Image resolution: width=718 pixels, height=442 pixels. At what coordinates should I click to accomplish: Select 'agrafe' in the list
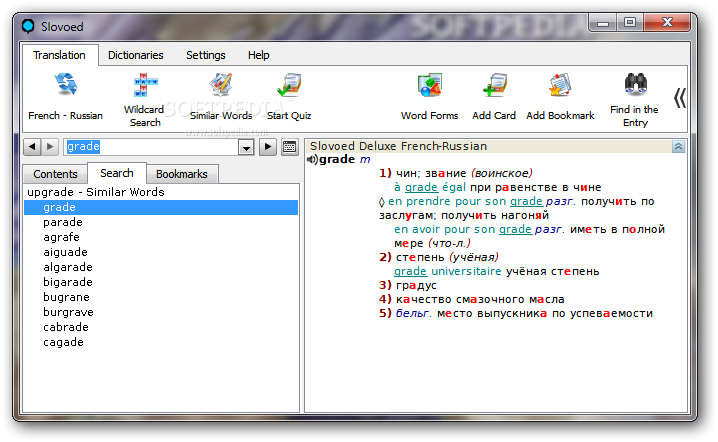click(x=61, y=237)
